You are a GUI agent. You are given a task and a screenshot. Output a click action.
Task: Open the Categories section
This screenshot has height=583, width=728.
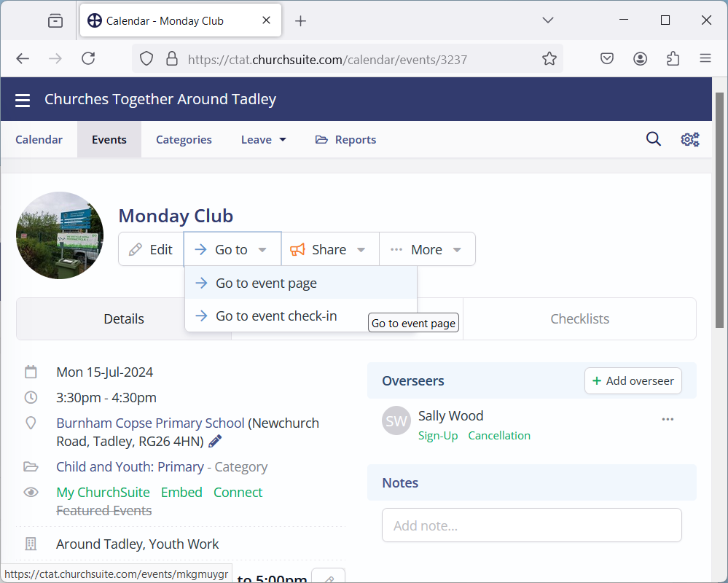point(184,140)
